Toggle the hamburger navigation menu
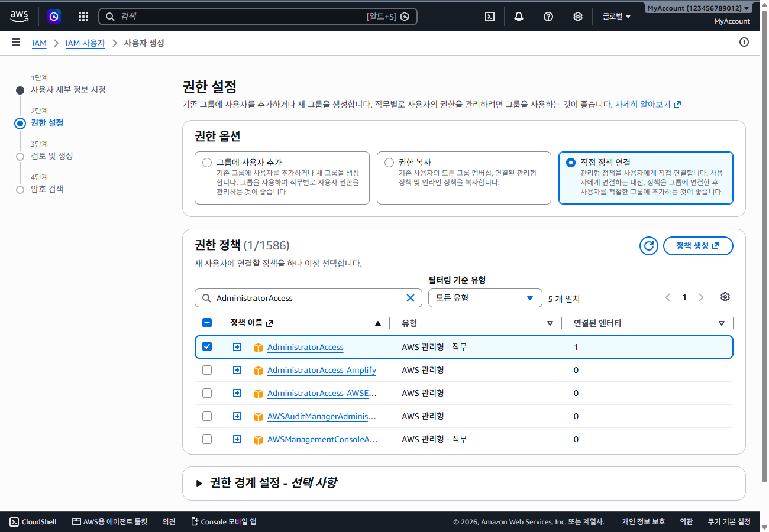The width and height of the screenshot is (769, 532). pos(16,43)
